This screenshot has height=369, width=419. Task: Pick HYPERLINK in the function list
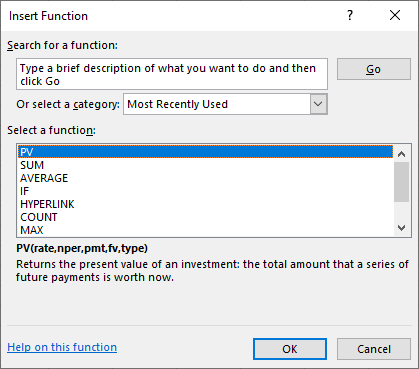click(x=205, y=204)
